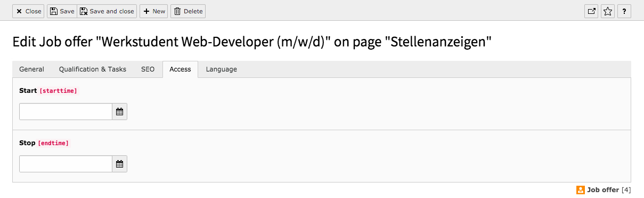
Task: Switch to the General tab
Action: pyautogui.click(x=31, y=69)
